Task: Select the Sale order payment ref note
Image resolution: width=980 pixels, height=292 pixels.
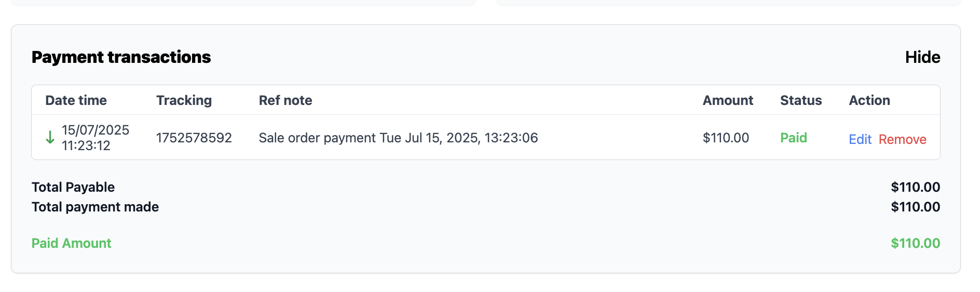Action: click(x=398, y=138)
